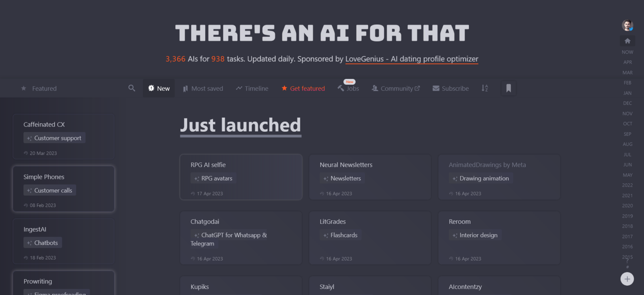Image resolution: width=644 pixels, height=295 pixels.
Task: Open the Subscribe envelope link
Action: pos(450,88)
